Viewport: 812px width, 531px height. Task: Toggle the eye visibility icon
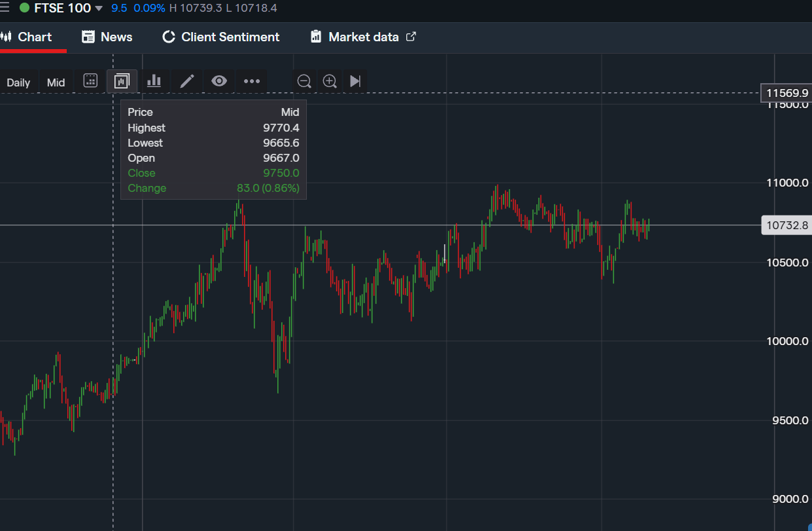pyautogui.click(x=219, y=81)
